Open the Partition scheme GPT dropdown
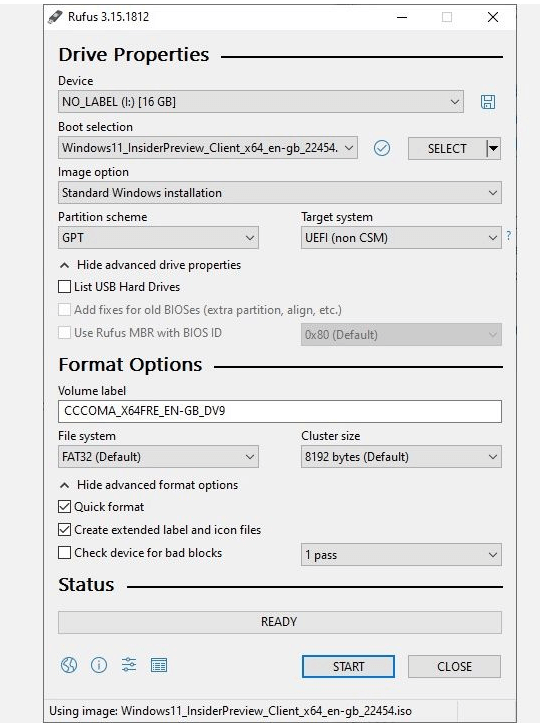The image size is (540, 725). coord(158,238)
